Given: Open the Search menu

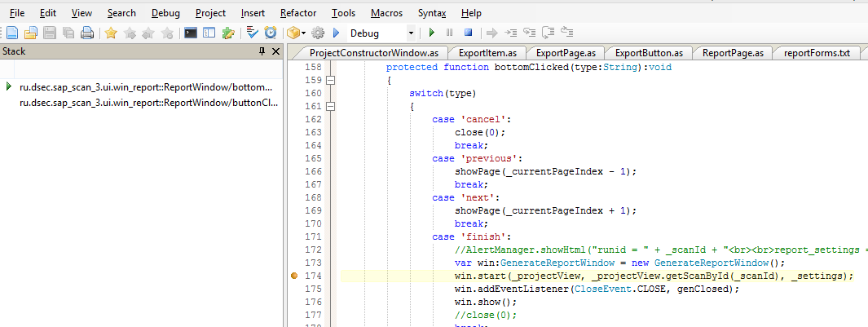Looking at the screenshot, I should click(121, 13).
